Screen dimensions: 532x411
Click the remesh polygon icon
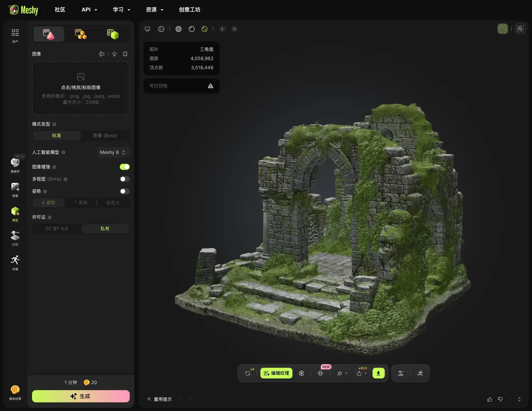[x=302, y=373]
